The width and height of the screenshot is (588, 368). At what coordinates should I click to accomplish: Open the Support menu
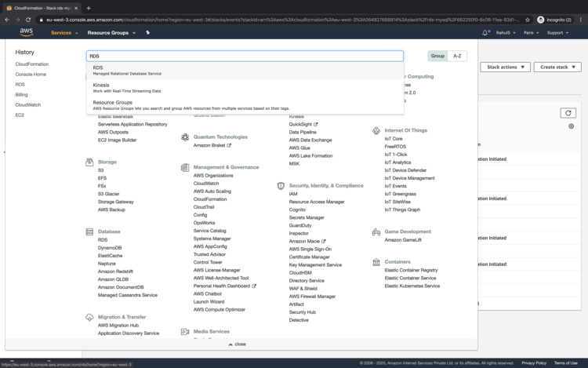click(x=557, y=33)
